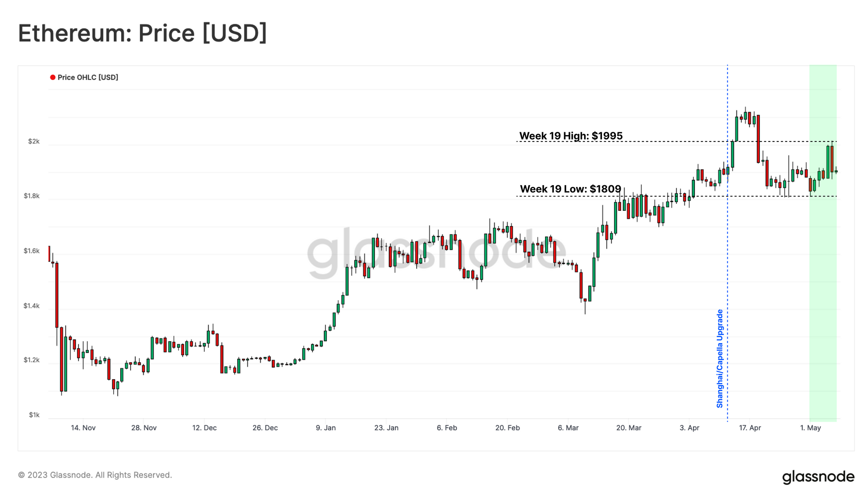Click the 20. Feb date axis label
This screenshot has height=501, width=868.
[507, 428]
